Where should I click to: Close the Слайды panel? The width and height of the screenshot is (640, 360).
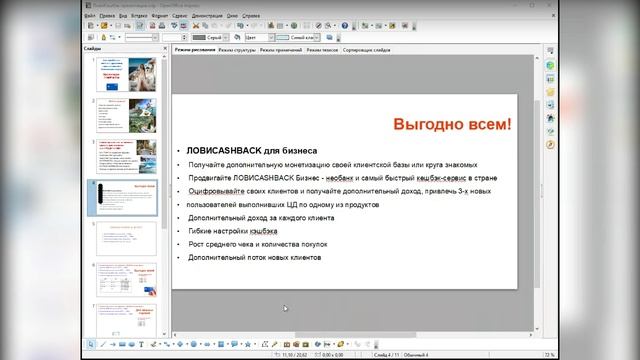[x=165, y=49]
